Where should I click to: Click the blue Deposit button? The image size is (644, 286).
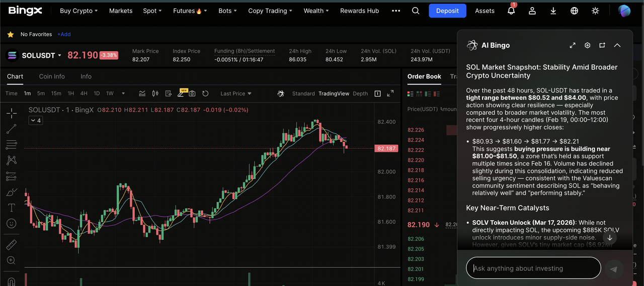click(447, 11)
